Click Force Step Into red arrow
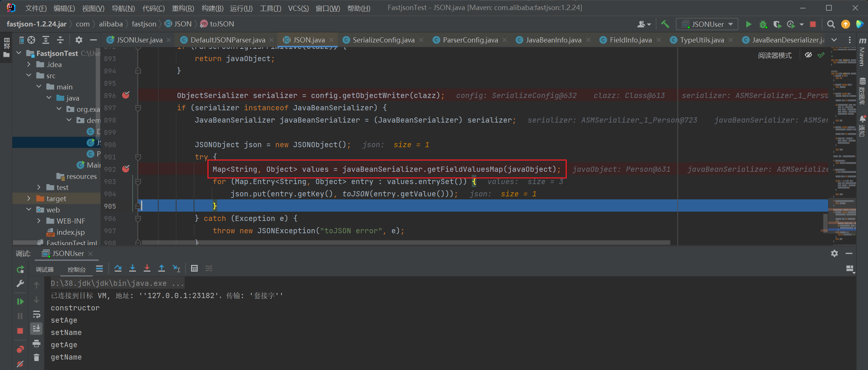 coord(147,268)
